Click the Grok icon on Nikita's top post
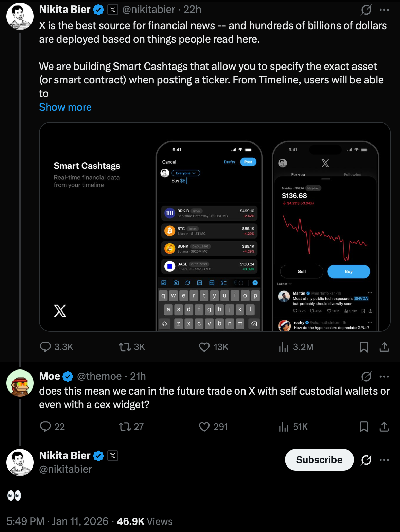The width and height of the screenshot is (400, 532). pyautogui.click(x=366, y=10)
